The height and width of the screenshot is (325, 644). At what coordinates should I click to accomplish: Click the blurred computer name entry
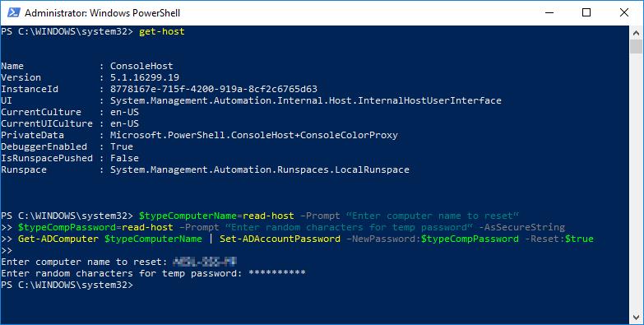click(205, 262)
